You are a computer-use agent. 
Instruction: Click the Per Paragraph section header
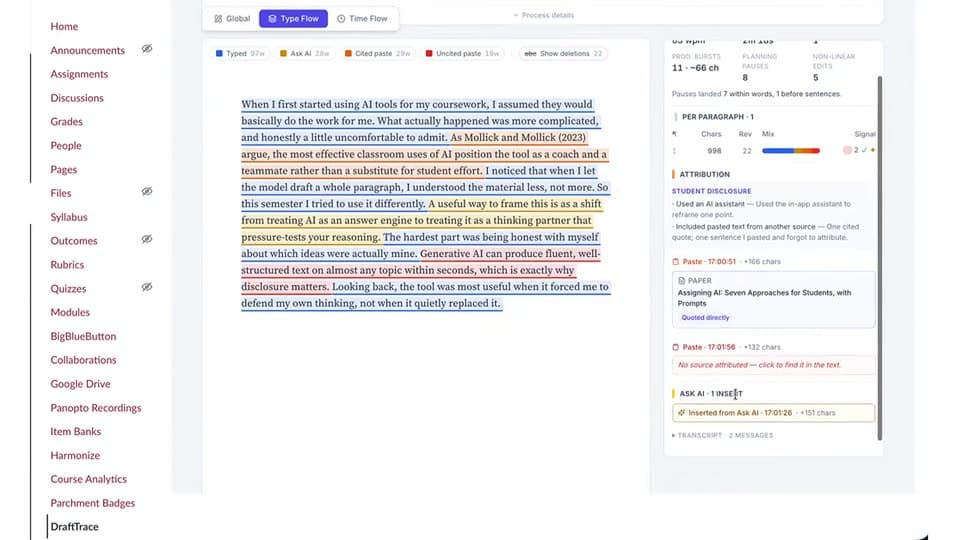[718, 117]
